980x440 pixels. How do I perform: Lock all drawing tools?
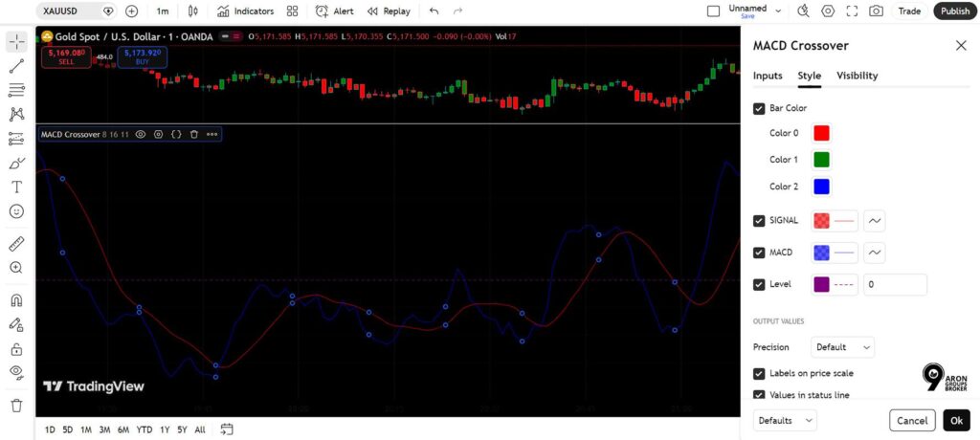(17, 349)
